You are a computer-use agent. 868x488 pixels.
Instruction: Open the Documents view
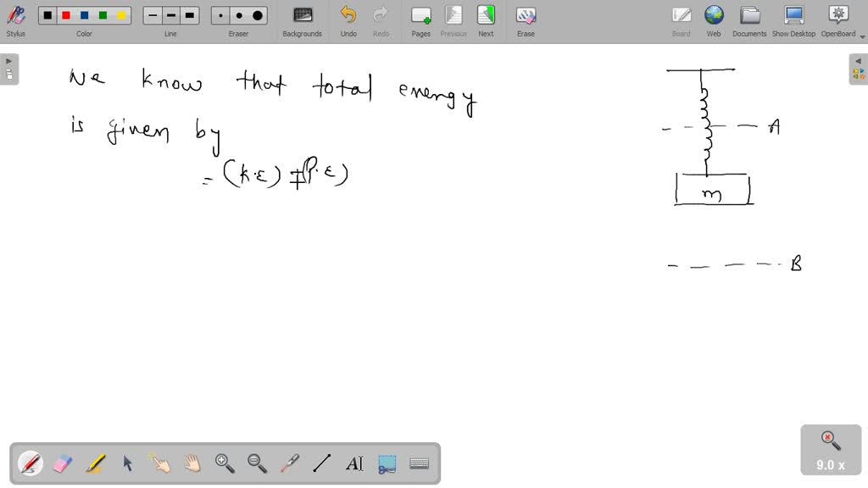tap(749, 20)
